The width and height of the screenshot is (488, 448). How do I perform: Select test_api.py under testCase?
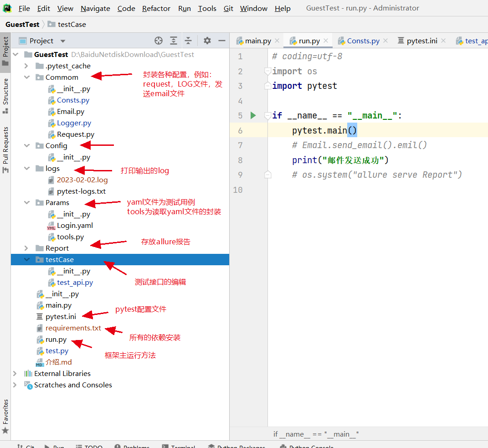point(75,283)
